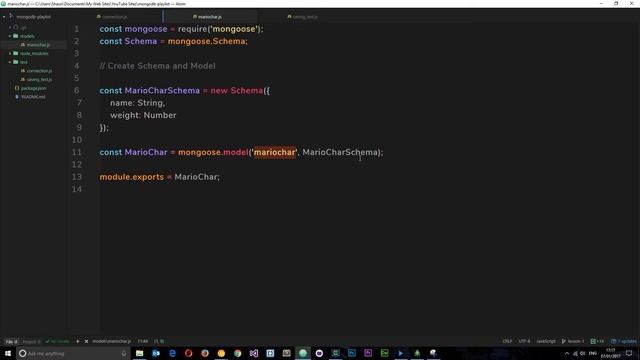640x360 pixels.
Task: Select the models folder icon
Action: [x=16, y=36]
